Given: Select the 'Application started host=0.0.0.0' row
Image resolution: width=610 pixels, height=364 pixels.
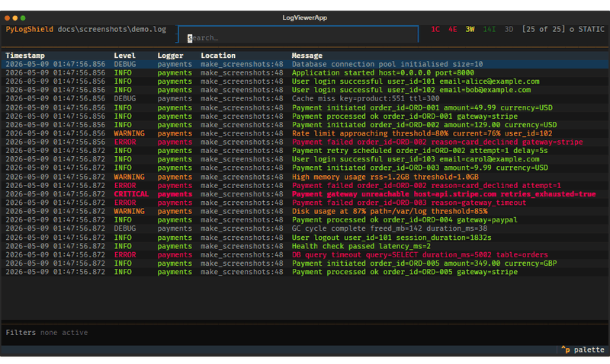Looking at the screenshot, I should point(305,72).
